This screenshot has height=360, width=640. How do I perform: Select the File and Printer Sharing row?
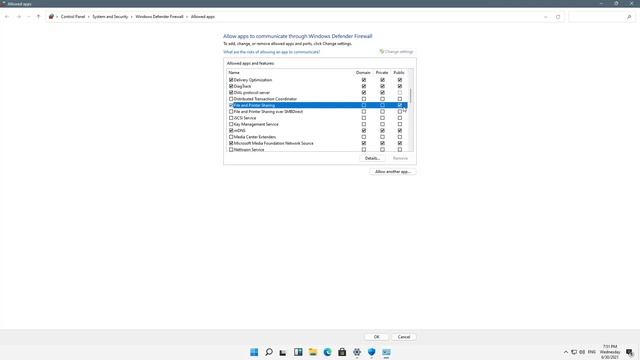317,105
